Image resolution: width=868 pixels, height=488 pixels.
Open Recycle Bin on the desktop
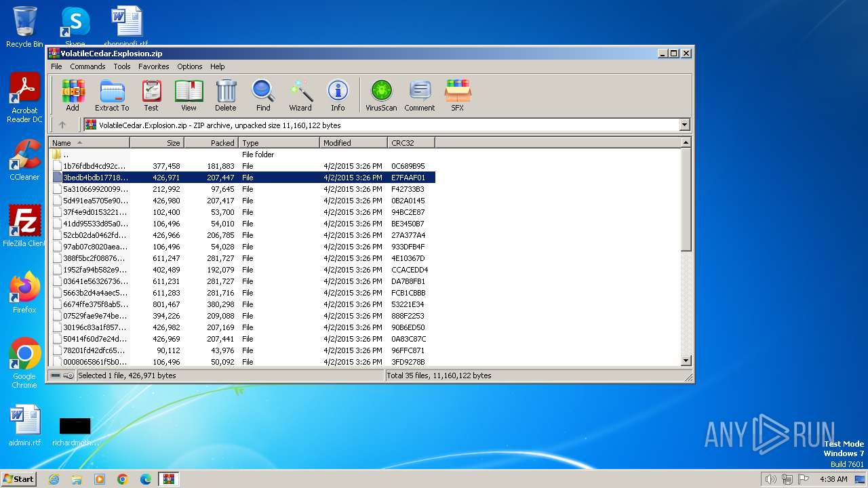coord(24,27)
